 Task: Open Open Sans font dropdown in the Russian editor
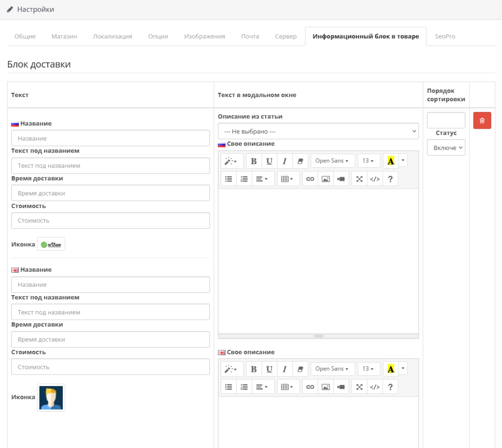pos(332,161)
